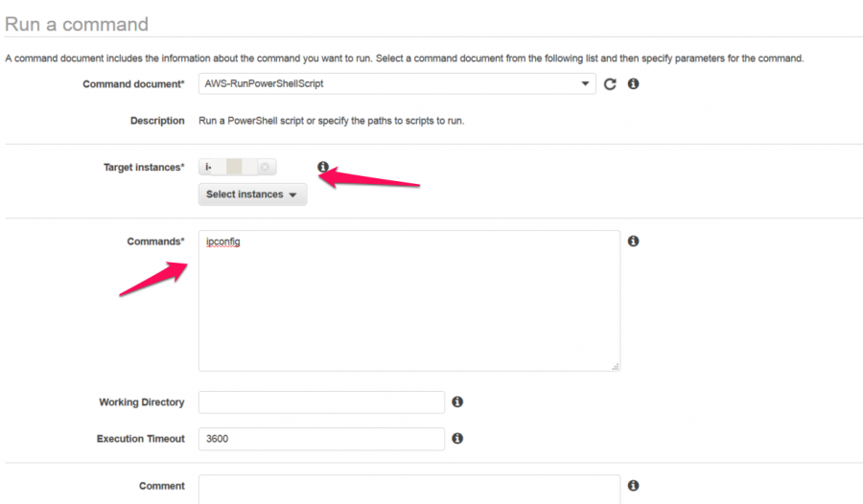863x504 pixels.
Task: Open the Target instances info tooltip
Action: [x=323, y=167]
